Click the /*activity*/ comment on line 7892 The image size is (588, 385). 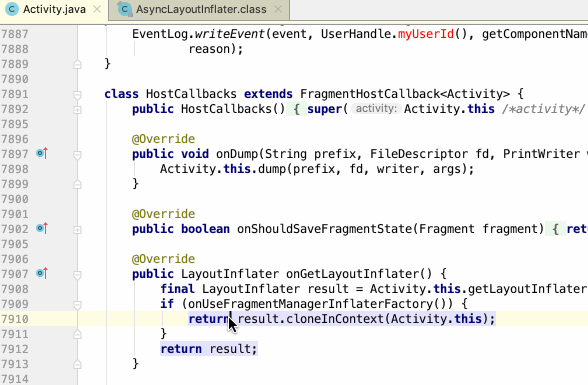point(543,109)
